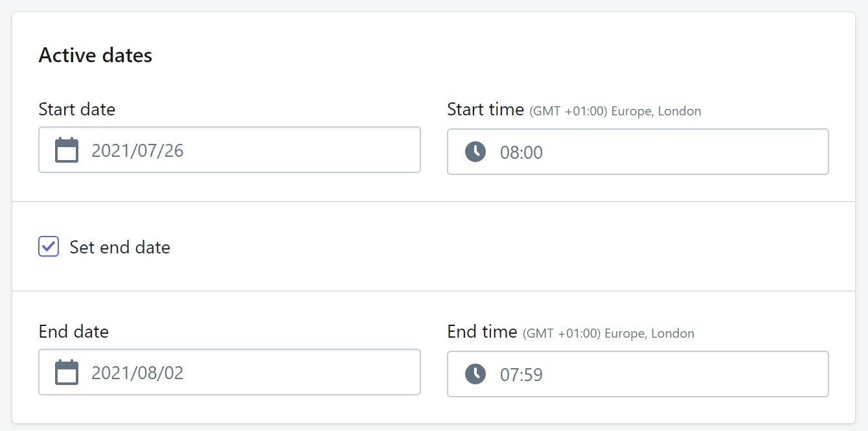
Task: Click the "End date" field label
Action: pyautogui.click(x=74, y=331)
